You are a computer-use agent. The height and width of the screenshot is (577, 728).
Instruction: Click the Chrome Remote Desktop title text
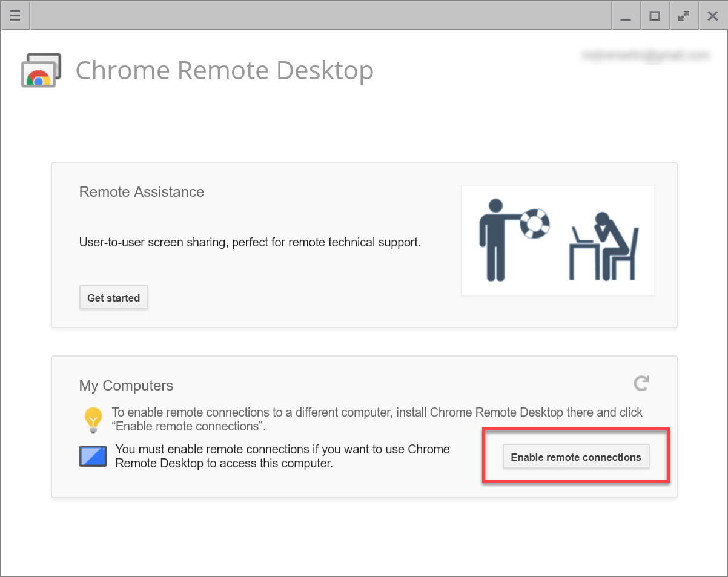point(225,70)
